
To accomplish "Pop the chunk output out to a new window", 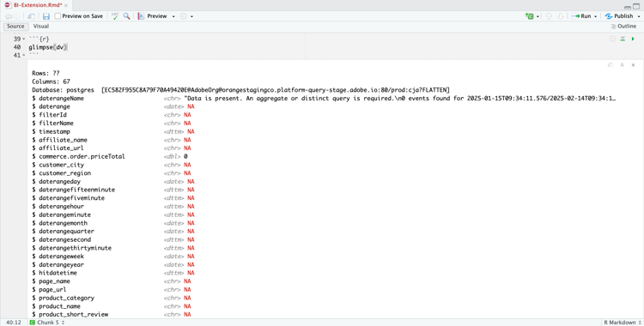I will (611, 65).
